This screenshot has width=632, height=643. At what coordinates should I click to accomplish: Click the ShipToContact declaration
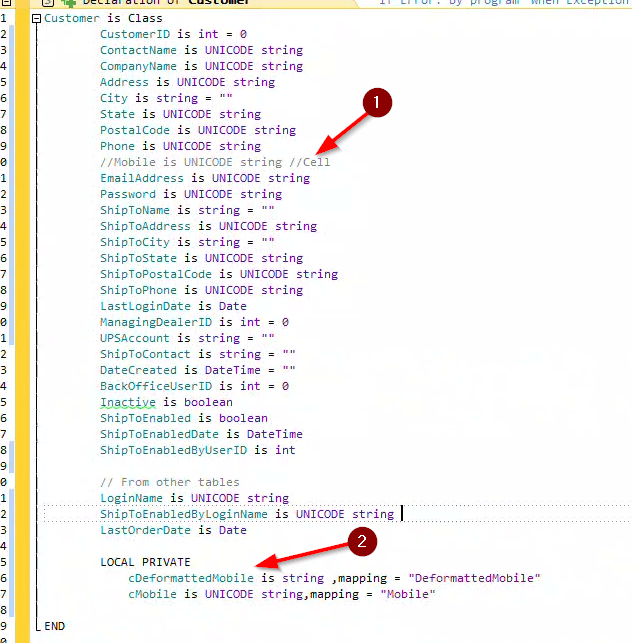click(x=198, y=354)
